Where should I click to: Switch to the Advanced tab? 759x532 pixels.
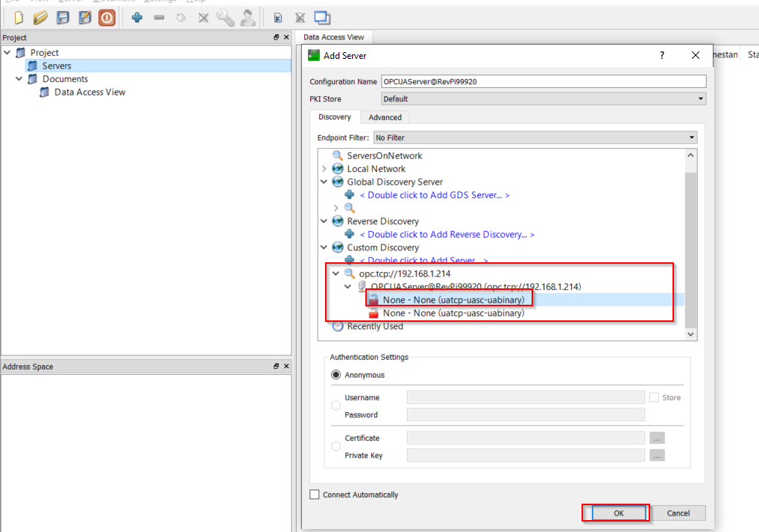pyautogui.click(x=385, y=117)
